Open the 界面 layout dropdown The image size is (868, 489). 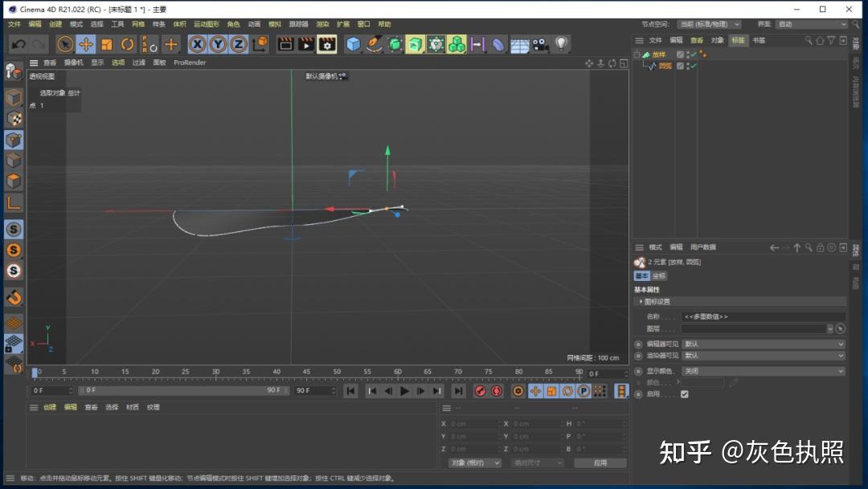coord(812,24)
